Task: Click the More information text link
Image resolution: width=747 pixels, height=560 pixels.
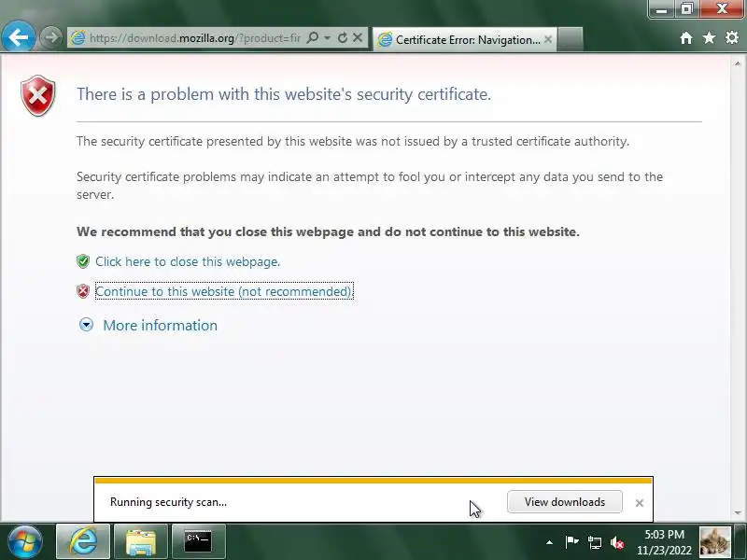Action: [x=160, y=325]
